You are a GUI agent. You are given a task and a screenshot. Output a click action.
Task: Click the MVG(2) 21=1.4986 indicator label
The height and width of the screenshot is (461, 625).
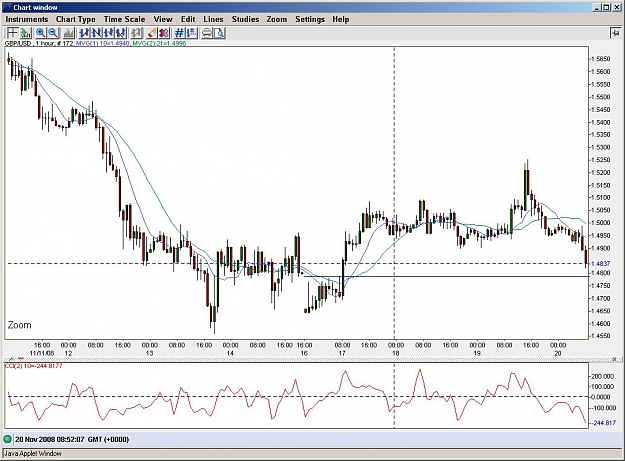pyautogui.click(x=159, y=43)
